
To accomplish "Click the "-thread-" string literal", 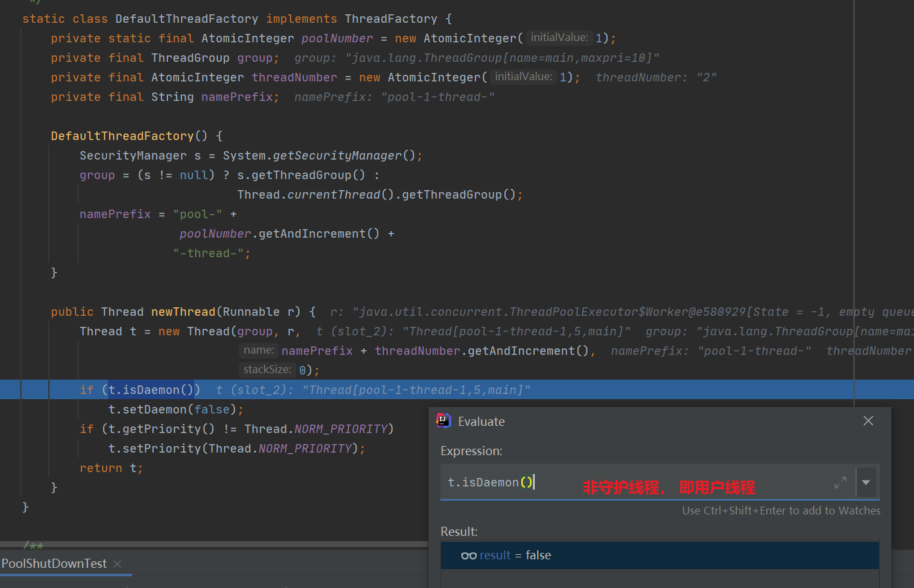I will [208, 253].
